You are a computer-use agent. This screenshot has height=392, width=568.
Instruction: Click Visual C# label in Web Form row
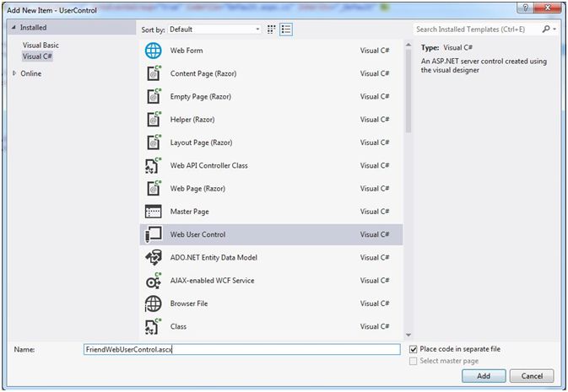(375, 51)
